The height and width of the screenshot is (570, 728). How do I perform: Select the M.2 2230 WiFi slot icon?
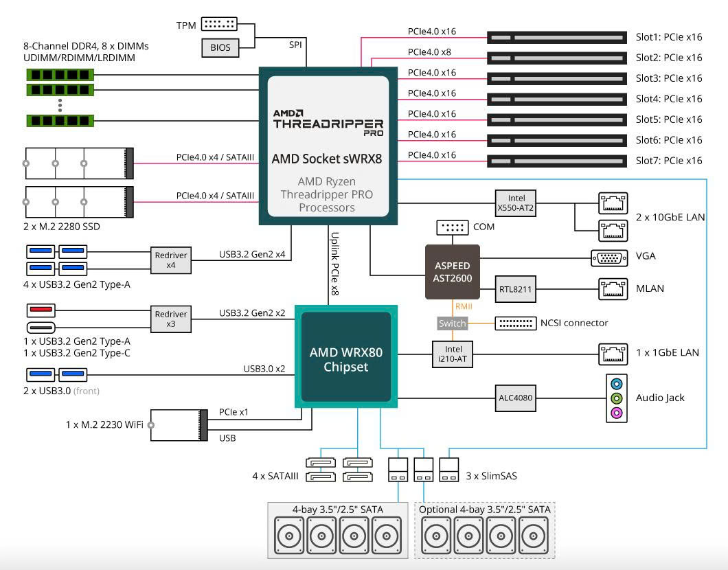(x=178, y=424)
